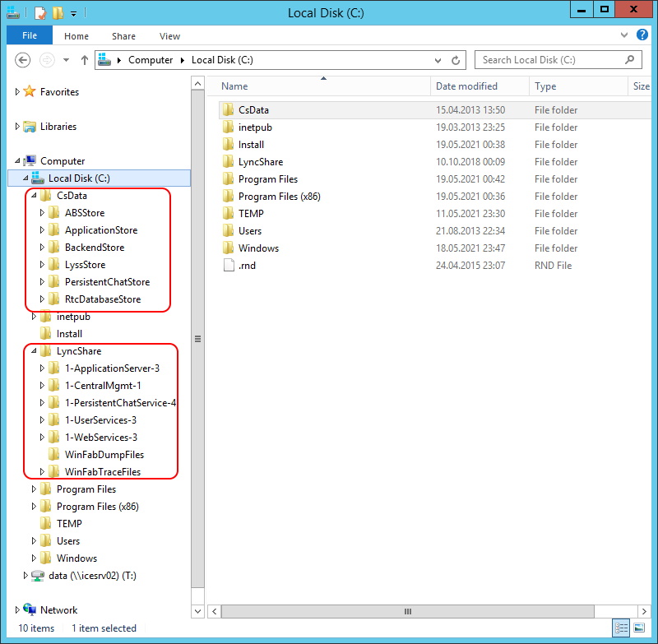Select 1-WebServices-3 in the tree
The height and width of the screenshot is (644, 658).
[101, 437]
